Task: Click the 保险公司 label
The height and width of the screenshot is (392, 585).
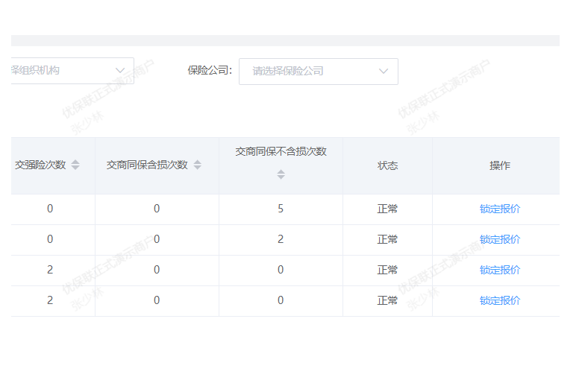Action: (x=210, y=70)
